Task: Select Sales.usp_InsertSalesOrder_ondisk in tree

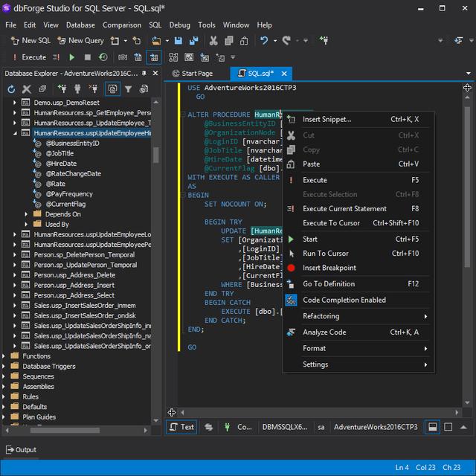Action: (85, 315)
